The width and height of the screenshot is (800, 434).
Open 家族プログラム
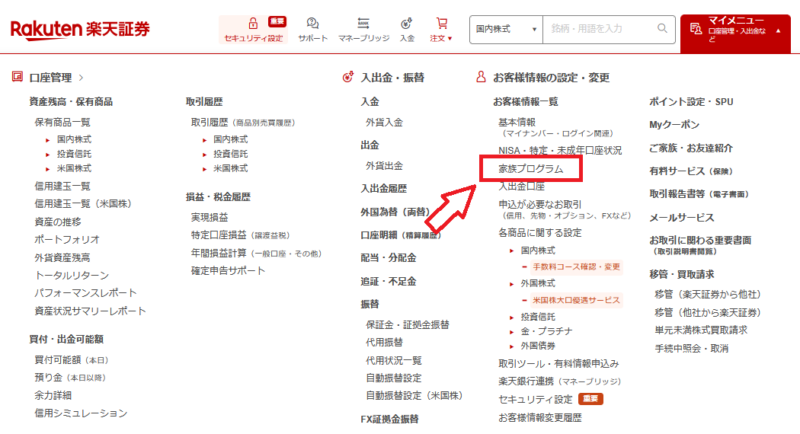click(x=531, y=169)
